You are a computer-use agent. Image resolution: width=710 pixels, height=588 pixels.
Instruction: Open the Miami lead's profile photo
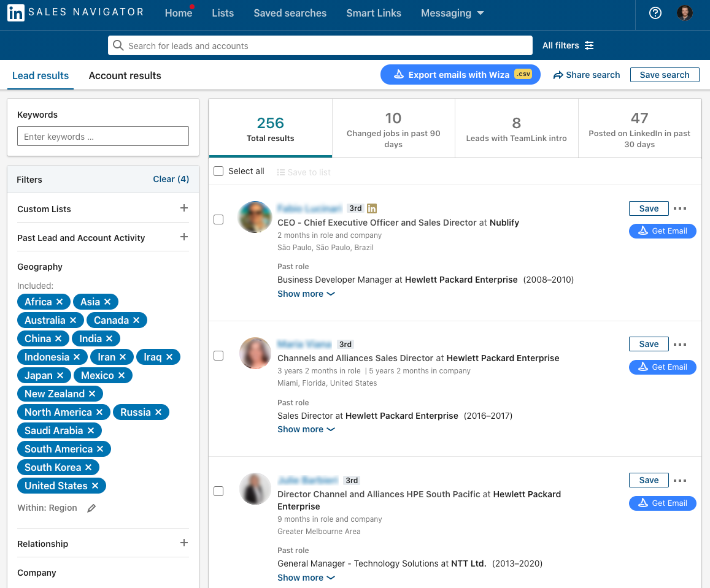tap(255, 353)
